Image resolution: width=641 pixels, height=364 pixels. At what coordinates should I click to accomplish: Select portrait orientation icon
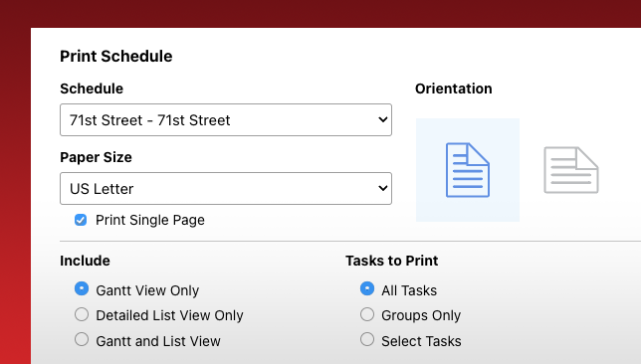coord(468,170)
